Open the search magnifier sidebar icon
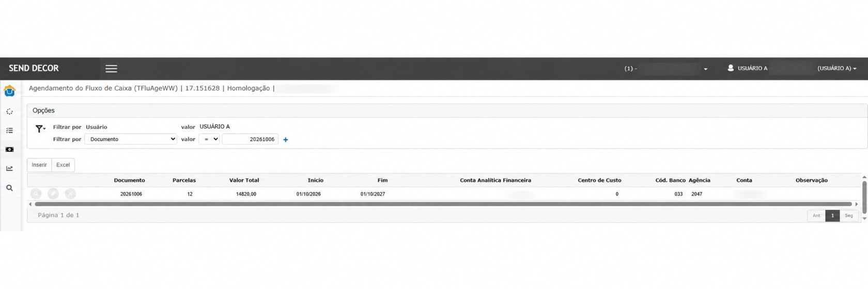Screen dimensions: 868x289 tap(9, 188)
